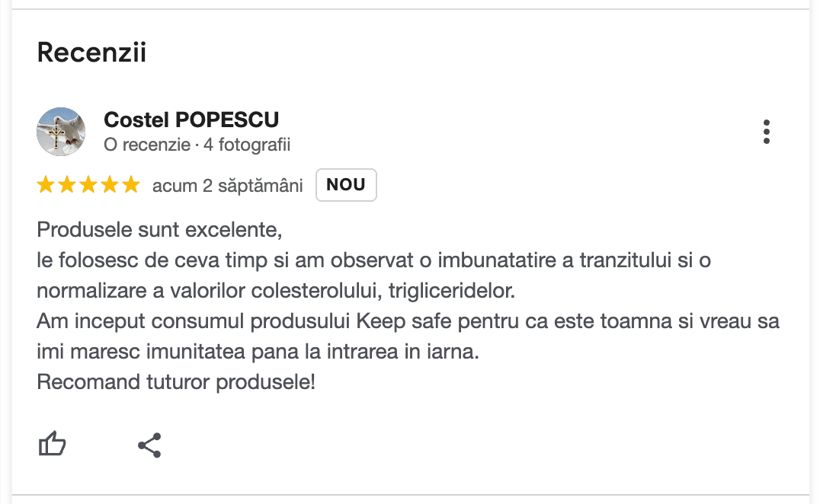The height and width of the screenshot is (504, 820).
Task: Click the share icon below the review
Action: [149, 445]
